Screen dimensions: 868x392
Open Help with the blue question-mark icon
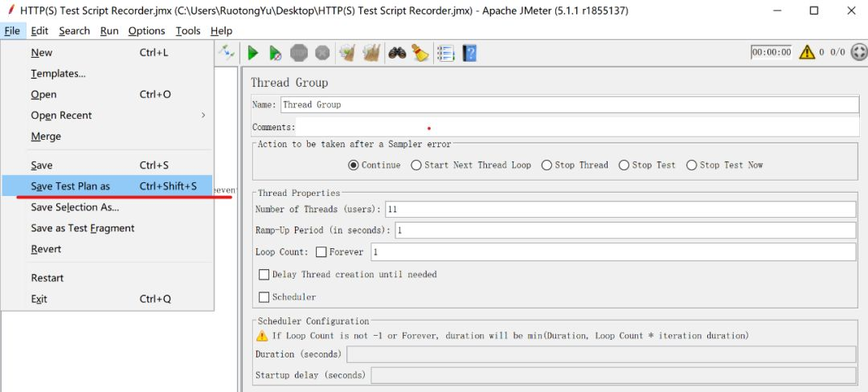469,53
